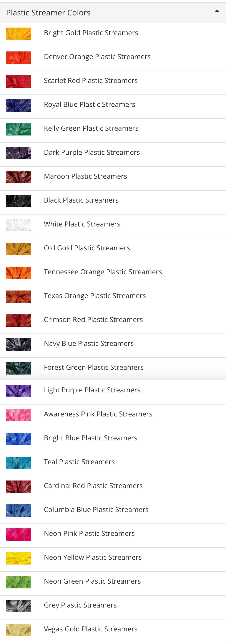Open Columbia Blue Plastic Streamers
Image resolution: width=226 pixels, height=644 pixels.
click(96, 510)
